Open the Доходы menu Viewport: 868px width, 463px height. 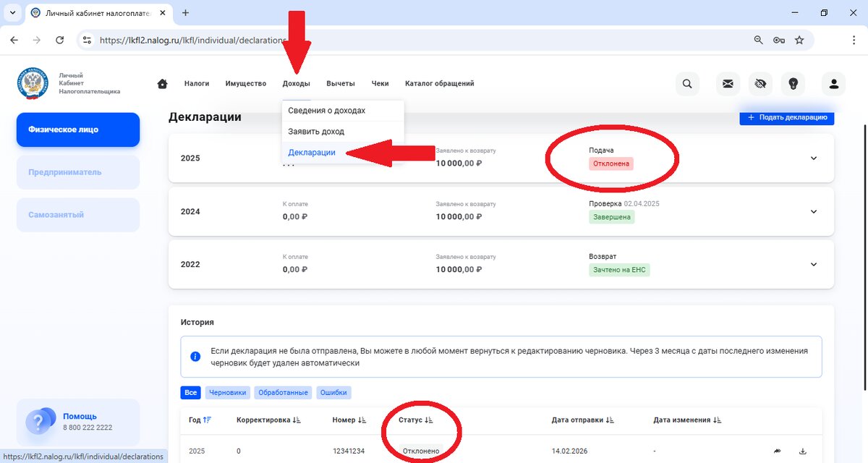(x=297, y=84)
